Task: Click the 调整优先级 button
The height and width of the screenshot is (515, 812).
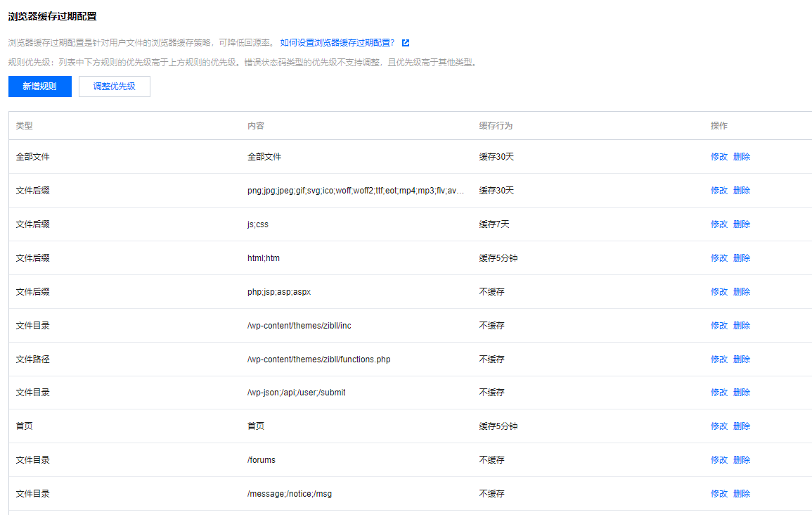Action: pos(114,87)
